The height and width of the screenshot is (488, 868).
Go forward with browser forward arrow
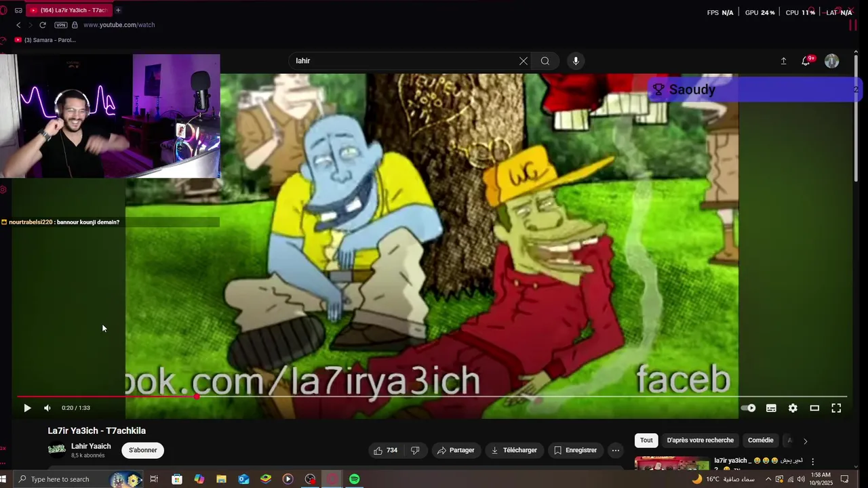pyautogui.click(x=30, y=25)
